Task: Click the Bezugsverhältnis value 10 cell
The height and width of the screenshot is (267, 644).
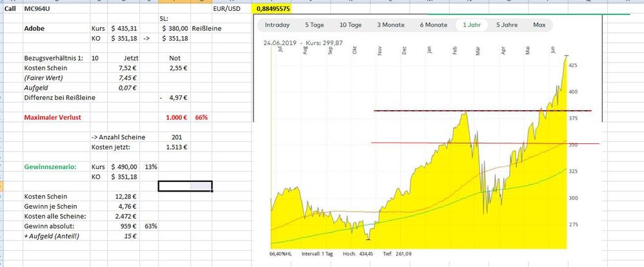Action: click(x=96, y=59)
